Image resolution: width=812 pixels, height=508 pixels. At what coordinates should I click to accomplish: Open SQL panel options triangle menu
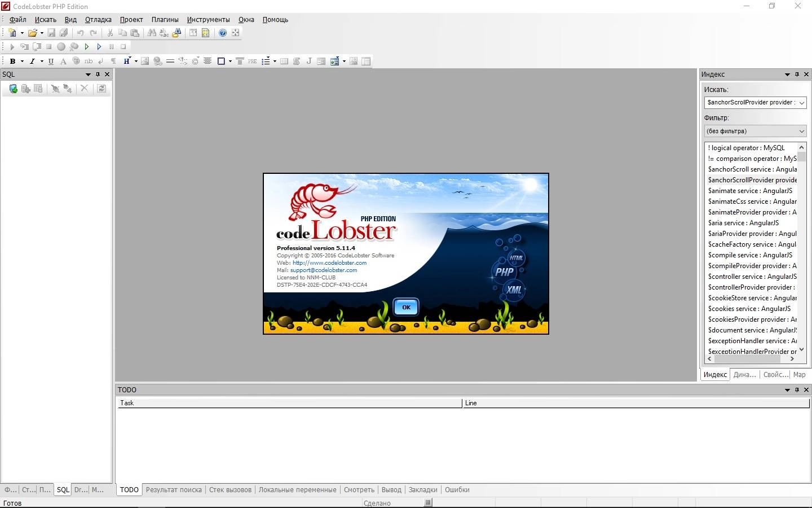88,74
